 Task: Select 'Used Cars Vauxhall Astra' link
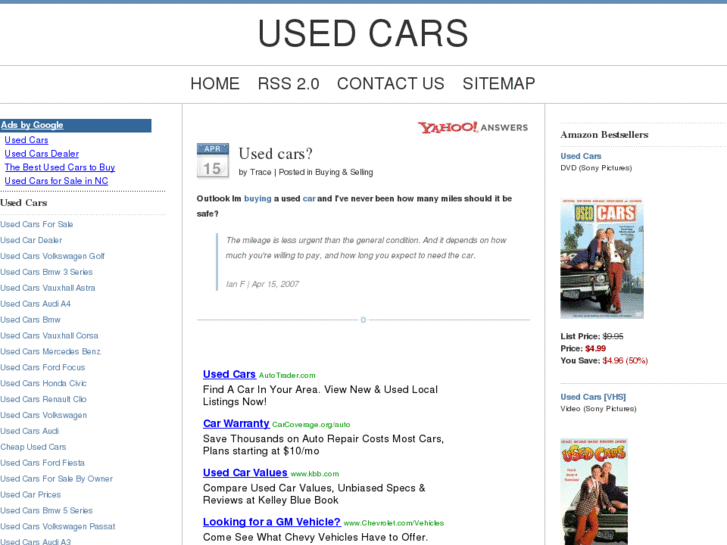pos(48,288)
